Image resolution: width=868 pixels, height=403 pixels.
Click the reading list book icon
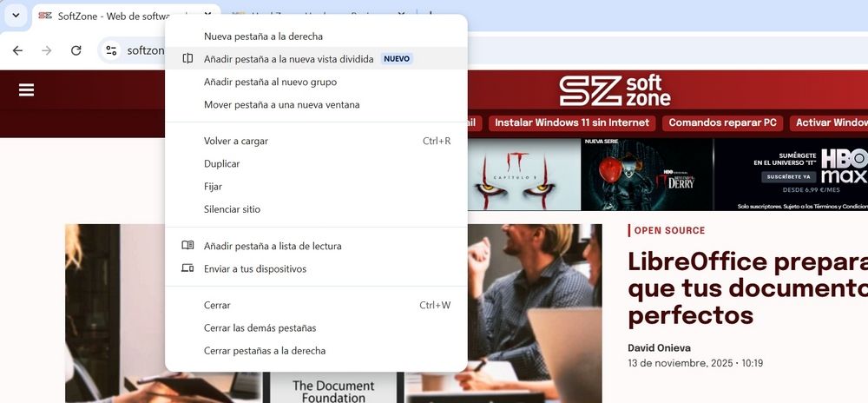[x=187, y=245]
